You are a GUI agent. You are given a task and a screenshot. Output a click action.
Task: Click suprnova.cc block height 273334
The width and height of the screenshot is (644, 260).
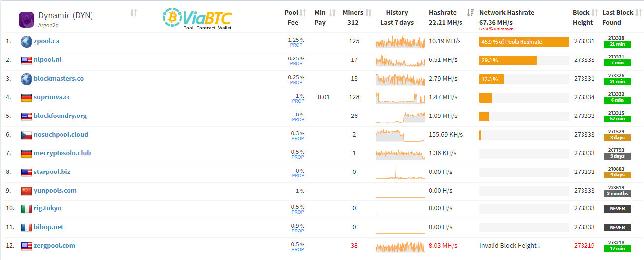coord(584,97)
